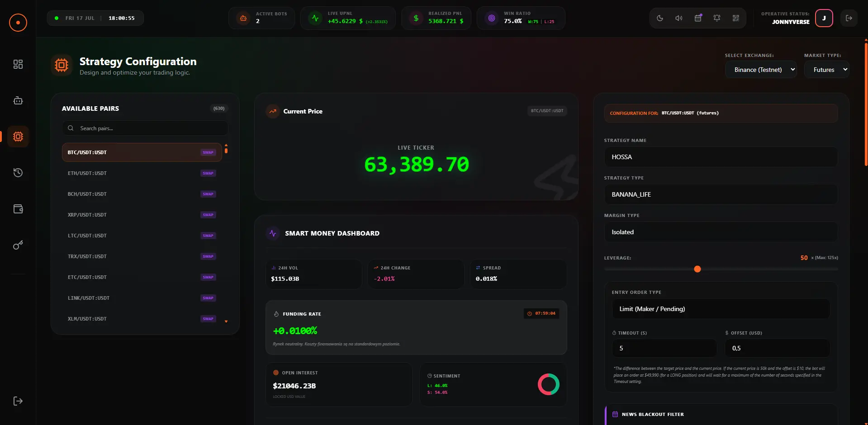Focus the Search pairs field
The width and height of the screenshot is (868, 425).
point(145,128)
